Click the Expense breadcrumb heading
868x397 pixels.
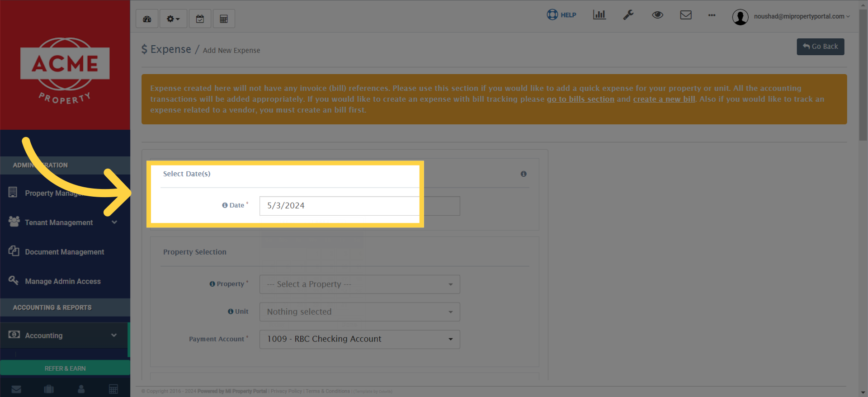[166, 49]
